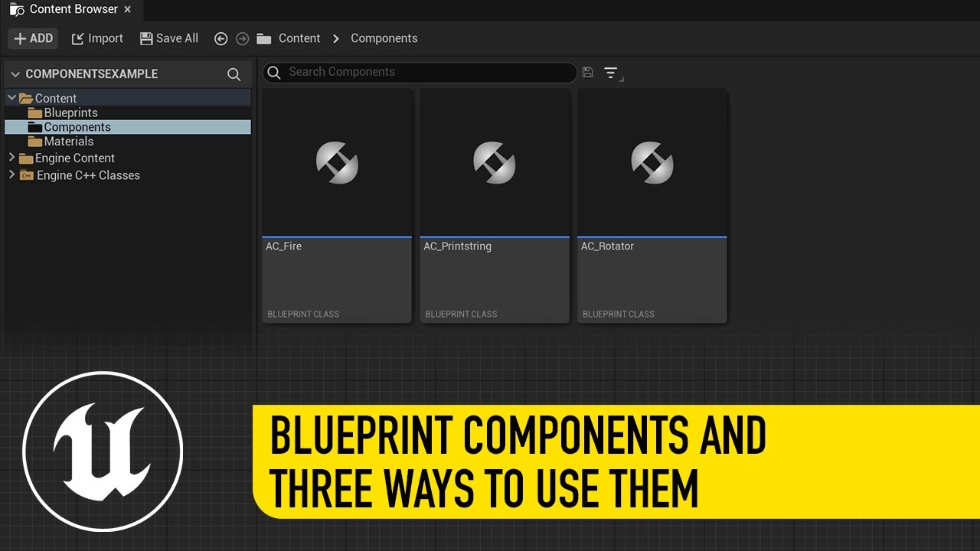Close the Content Browser tab
The height and width of the screenshot is (551, 980).
[x=127, y=9]
